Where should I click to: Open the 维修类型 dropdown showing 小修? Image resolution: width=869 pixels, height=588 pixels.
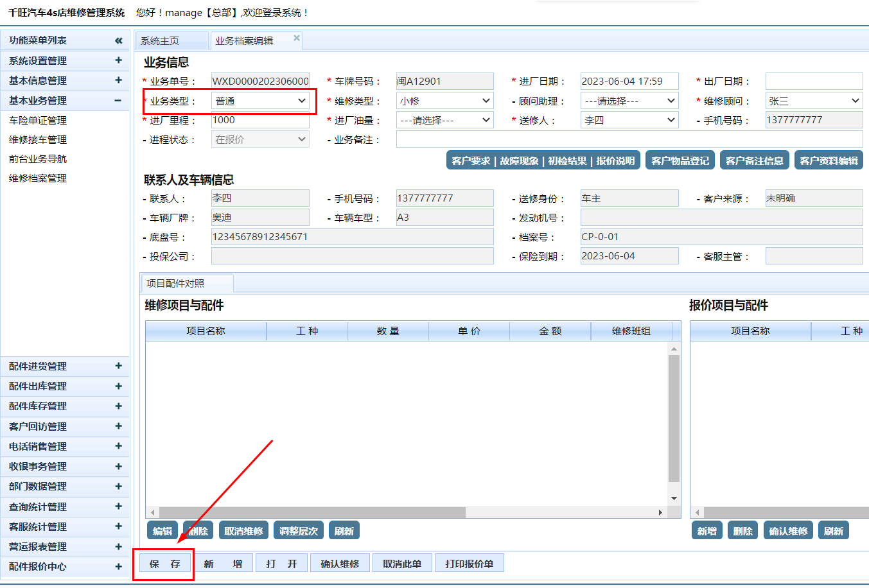[x=445, y=101]
